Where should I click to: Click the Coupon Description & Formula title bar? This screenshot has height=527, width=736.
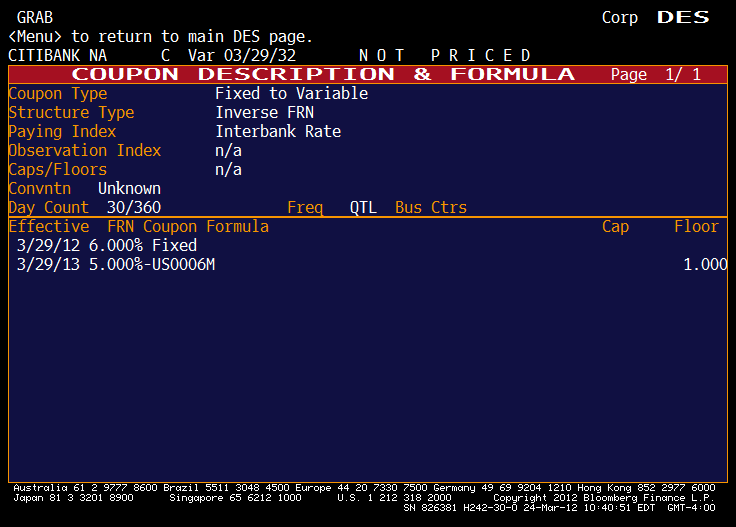[x=323, y=75]
